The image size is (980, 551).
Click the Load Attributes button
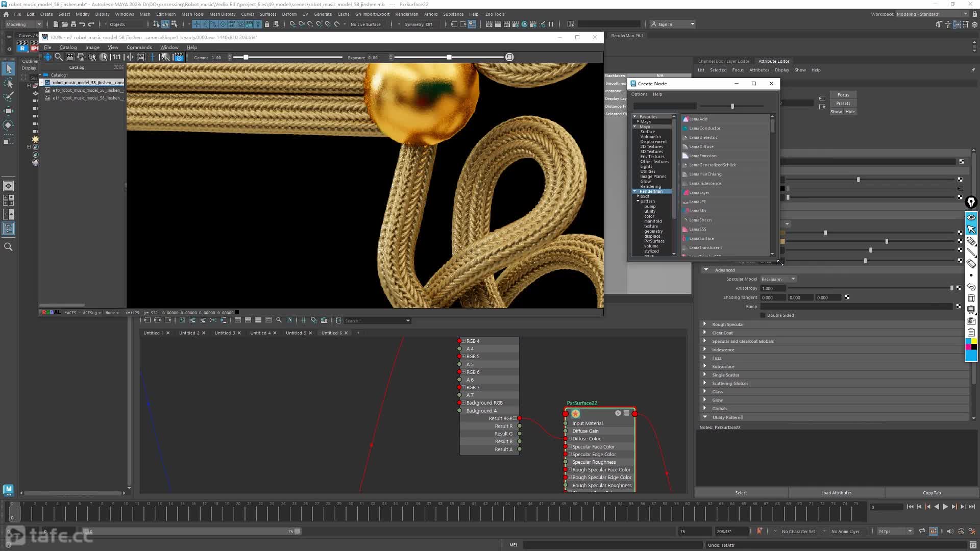(836, 493)
